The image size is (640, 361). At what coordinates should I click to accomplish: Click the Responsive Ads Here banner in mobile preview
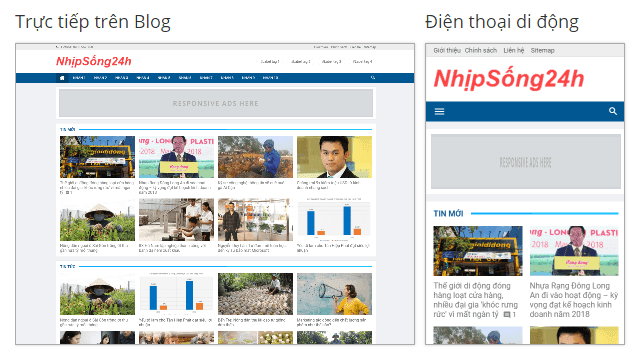pos(526,162)
